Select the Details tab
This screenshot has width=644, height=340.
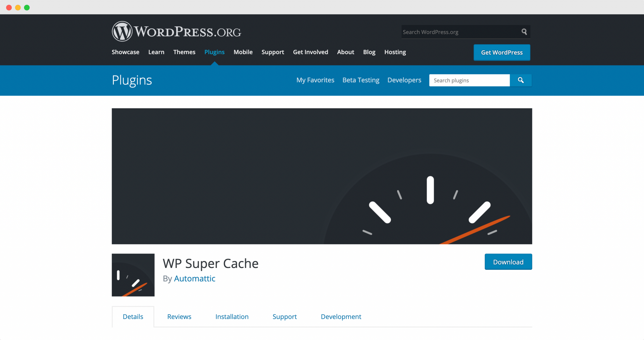133,316
